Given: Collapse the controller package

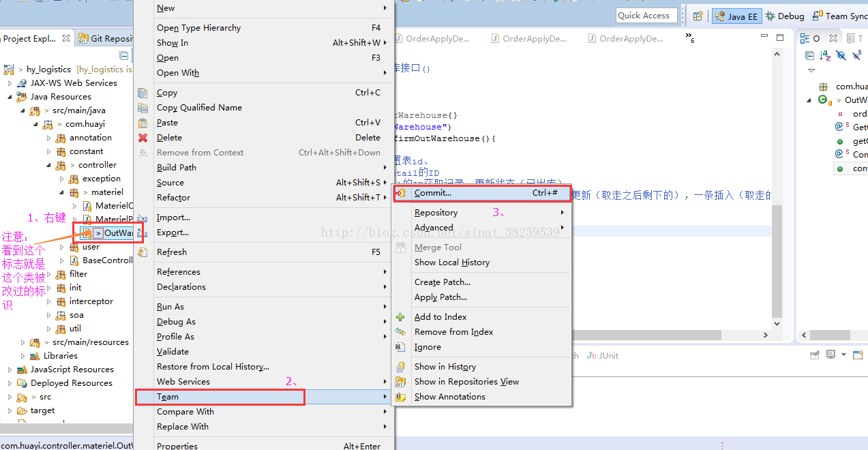Looking at the screenshot, I should coord(49,165).
